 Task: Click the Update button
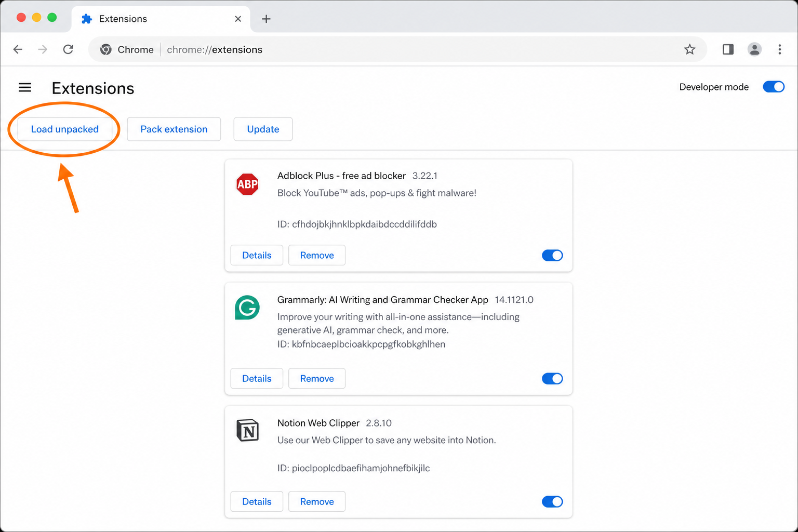(x=263, y=129)
